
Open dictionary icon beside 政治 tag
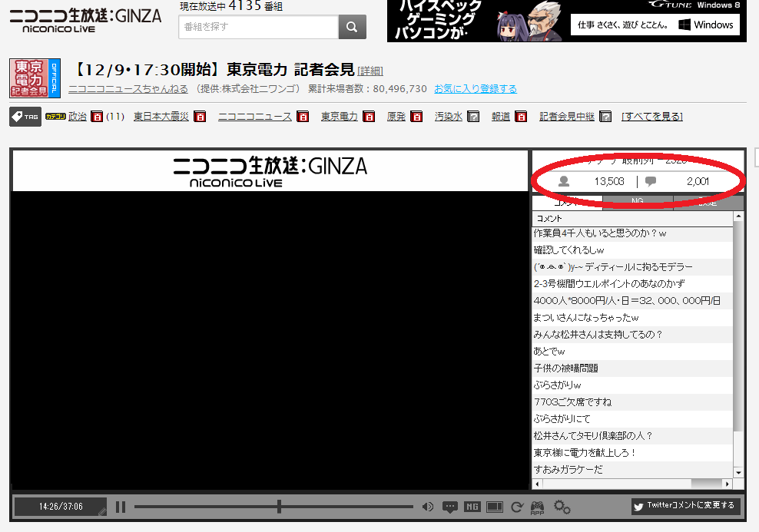point(97,117)
